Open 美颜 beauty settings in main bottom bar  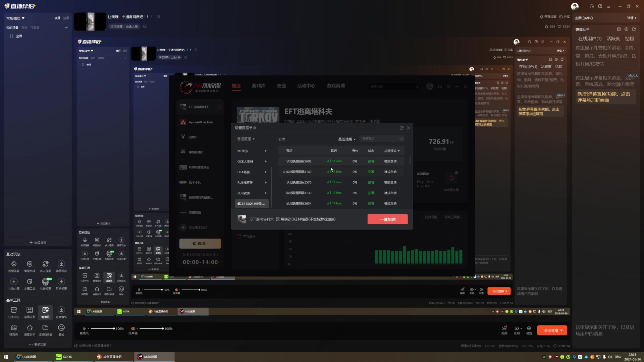click(504, 330)
